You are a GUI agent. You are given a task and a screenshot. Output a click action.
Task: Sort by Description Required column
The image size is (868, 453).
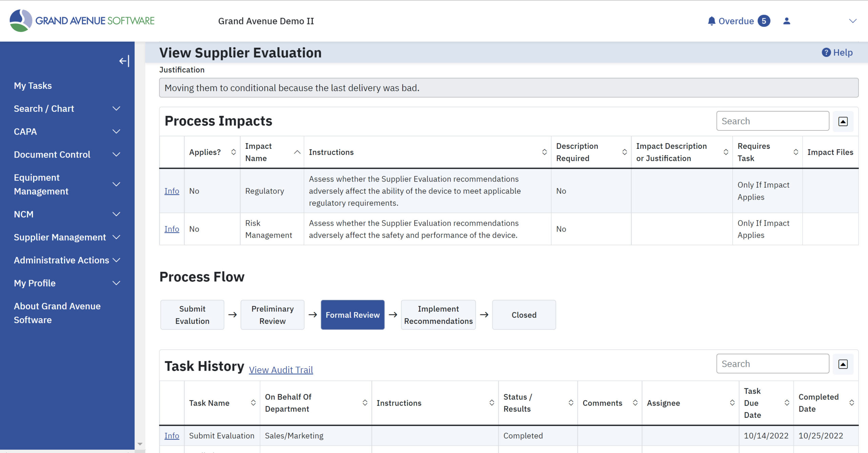click(x=624, y=152)
